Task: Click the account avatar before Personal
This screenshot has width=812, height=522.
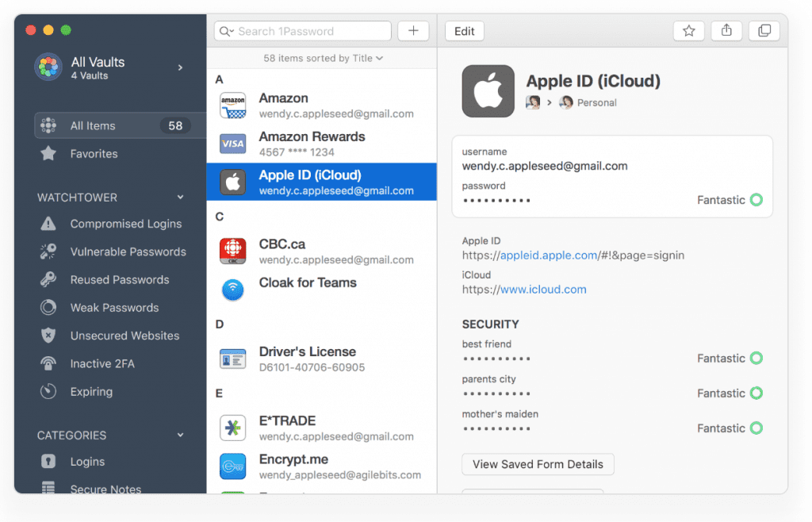Action: tap(533, 102)
